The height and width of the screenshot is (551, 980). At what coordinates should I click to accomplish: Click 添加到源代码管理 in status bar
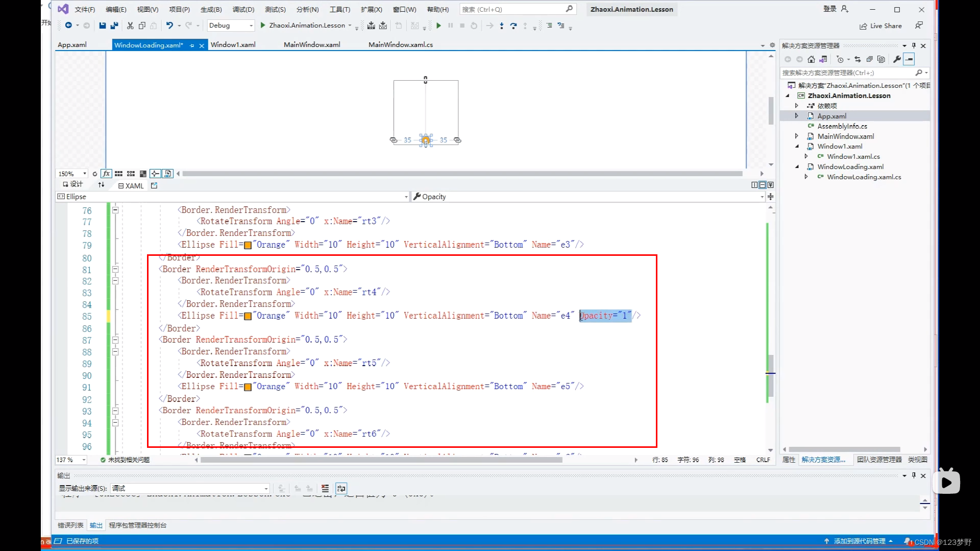(x=859, y=541)
